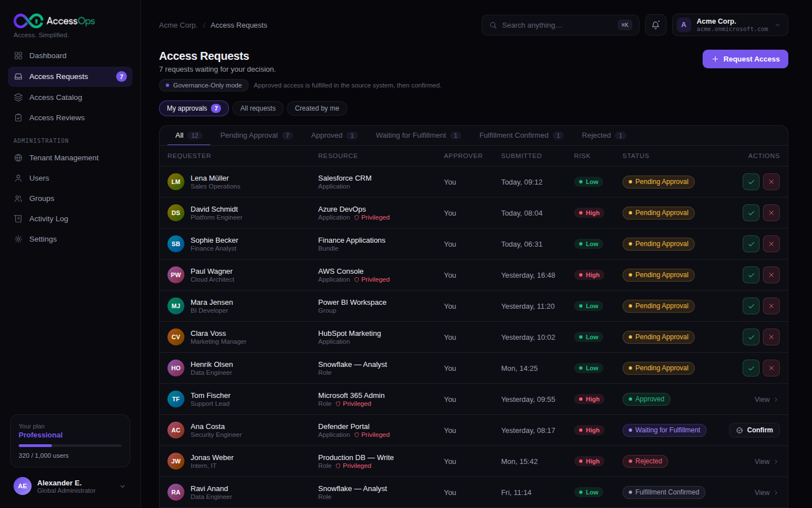
Task: Click the Acme Corp. breadcrumb link
Action: pyautogui.click(x=178, y=25)
